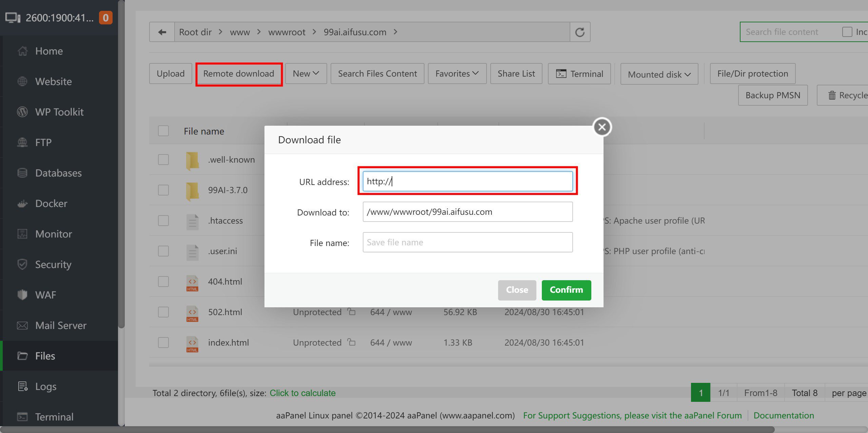The image size is (868, 433).
Task: Open the Share List
Action: point(516,74)
